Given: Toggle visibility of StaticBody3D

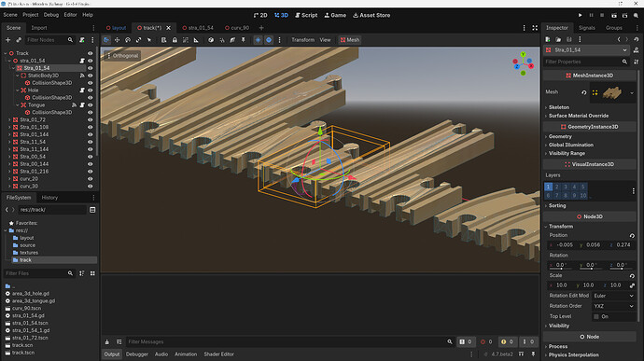Looking at the screenshot, I should (90, 76).
